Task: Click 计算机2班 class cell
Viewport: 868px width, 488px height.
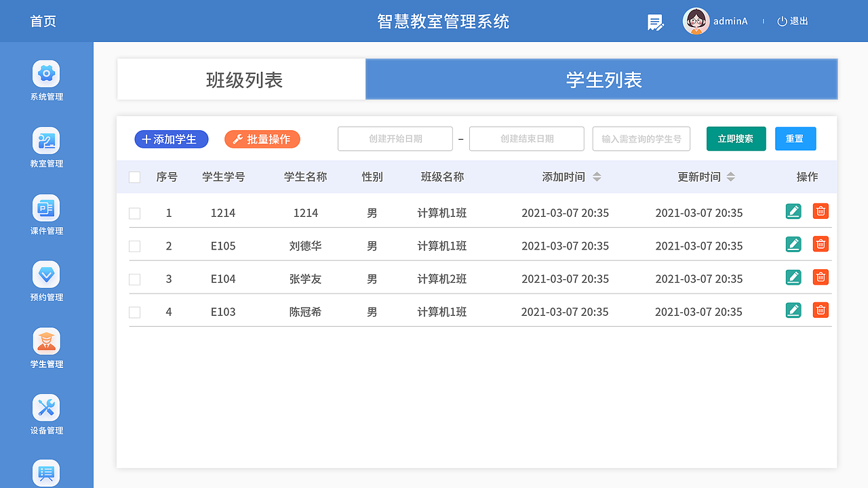Action: [x=442, y=279]
